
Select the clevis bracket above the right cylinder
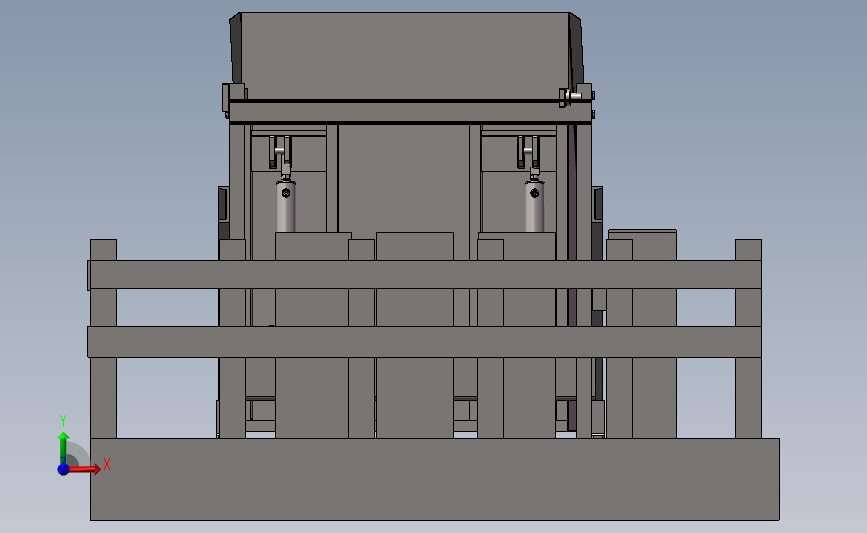tap(529, 152)
